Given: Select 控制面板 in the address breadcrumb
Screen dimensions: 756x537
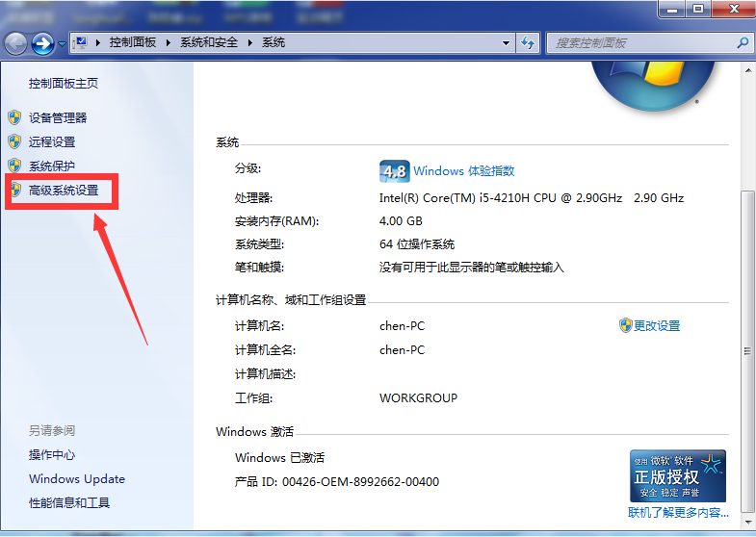Looking at the screenshot, I should point(133,43).
